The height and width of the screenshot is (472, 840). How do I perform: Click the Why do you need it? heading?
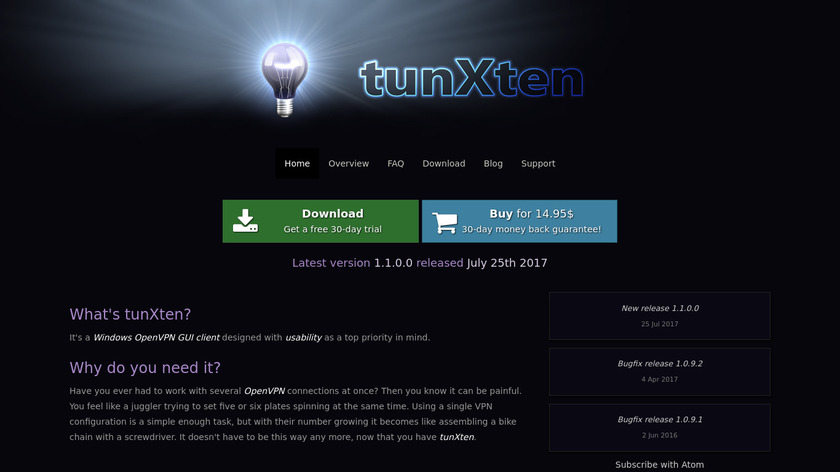coord(145,368)
